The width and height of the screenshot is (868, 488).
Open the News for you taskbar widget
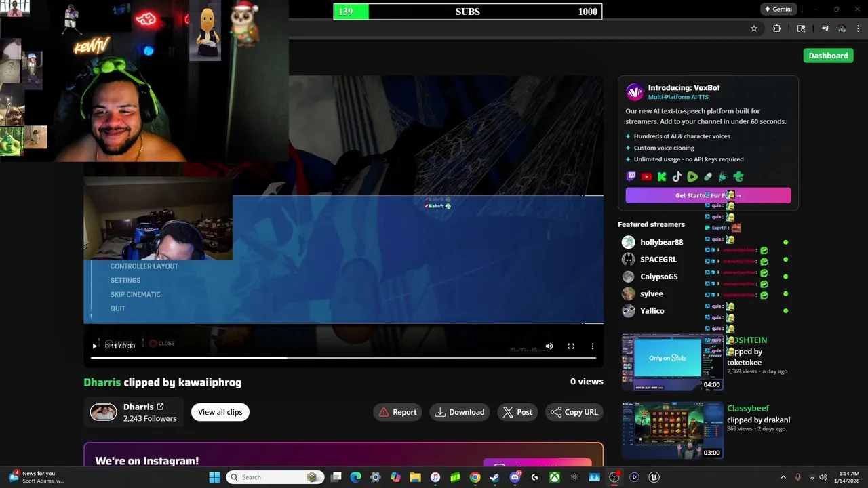[x=37, y=477]
